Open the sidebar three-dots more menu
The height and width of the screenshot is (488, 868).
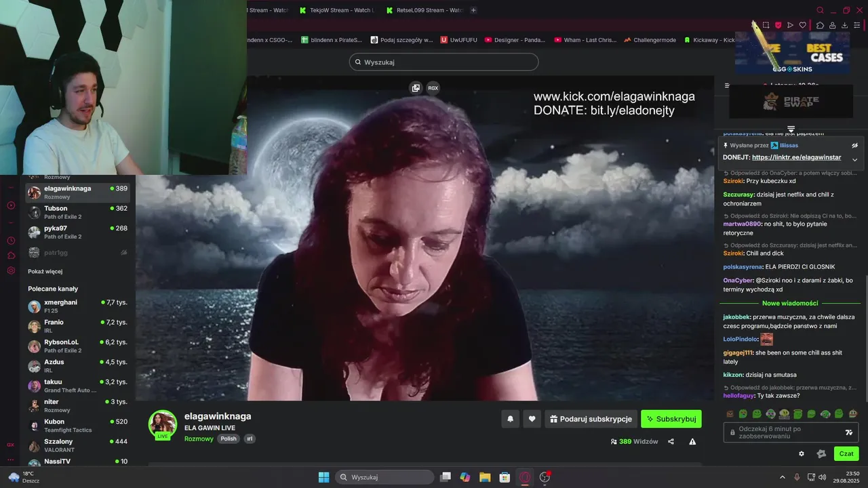coord(11,460)
